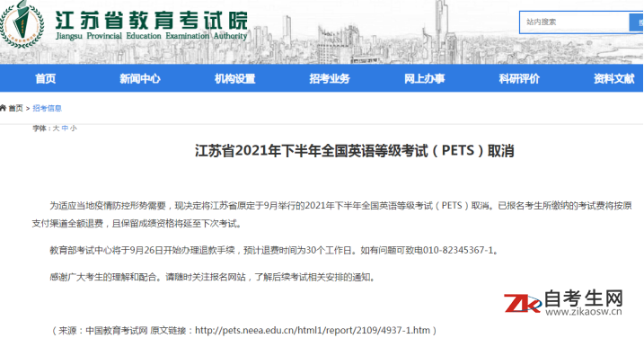The height and width of the screenshot is (338, 644).
Task: Open the 新闻中心 navigation menu
Action: [x=140, y=78]
